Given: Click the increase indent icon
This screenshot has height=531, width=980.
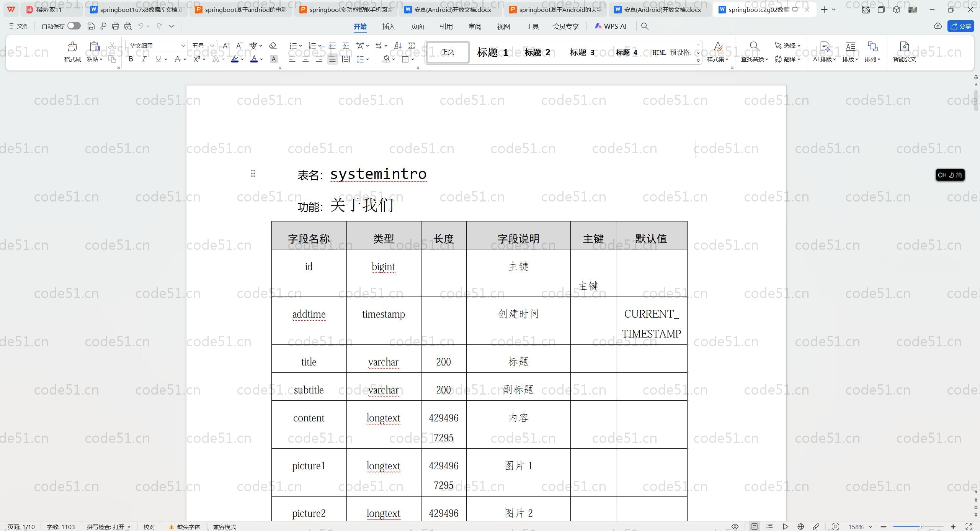Looking at the screenshot, I should pos(346,46).
